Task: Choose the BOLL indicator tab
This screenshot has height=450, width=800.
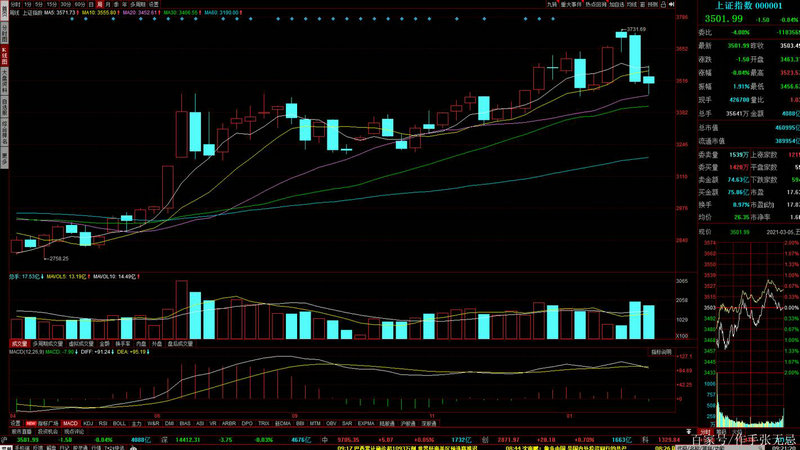Action: [119, 424]
